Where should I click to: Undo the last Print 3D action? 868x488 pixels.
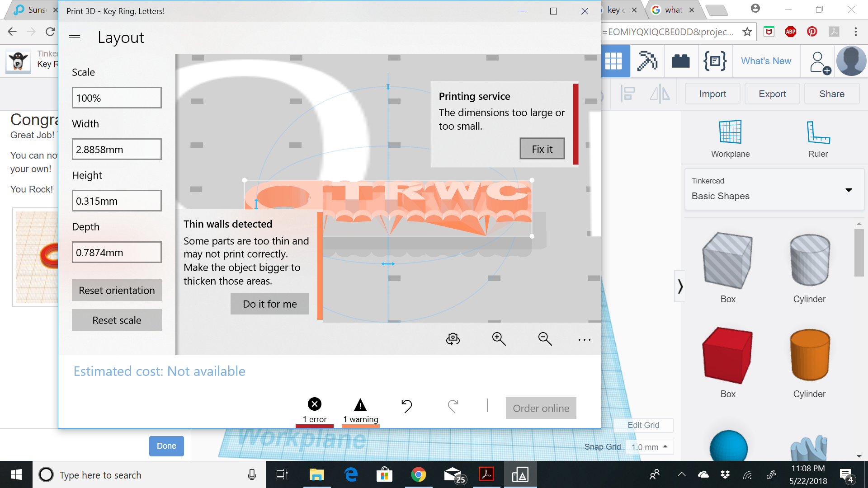click(x=407, y=406)
